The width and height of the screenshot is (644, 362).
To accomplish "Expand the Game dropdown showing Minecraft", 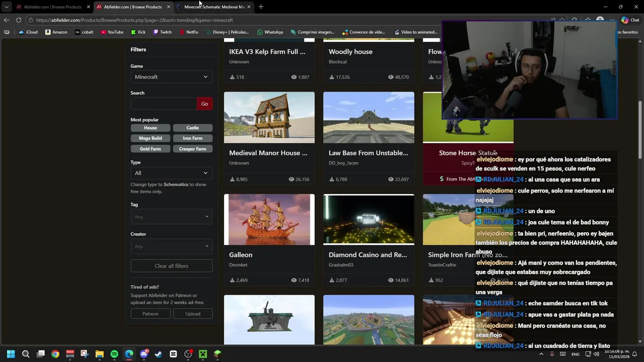I will click(171, 77).
